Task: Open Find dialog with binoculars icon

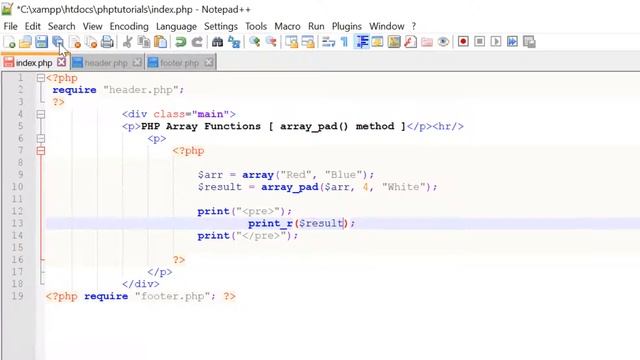Action: pos(217,42)
